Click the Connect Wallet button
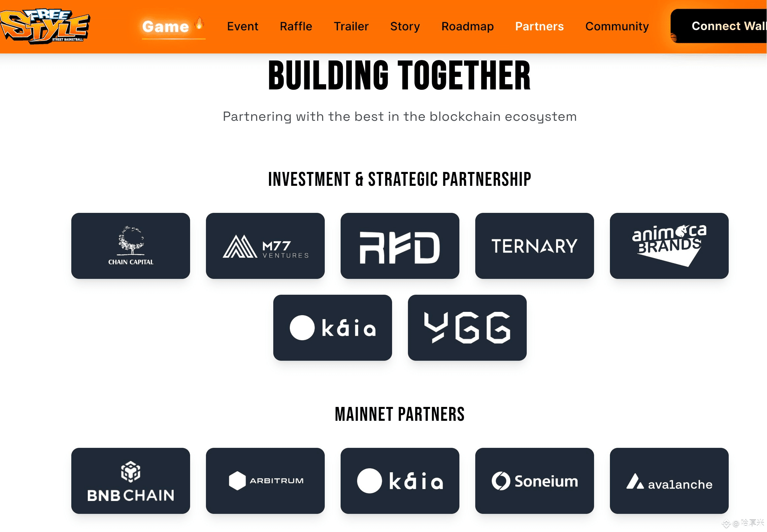The image size is (767, 532). 719,26
